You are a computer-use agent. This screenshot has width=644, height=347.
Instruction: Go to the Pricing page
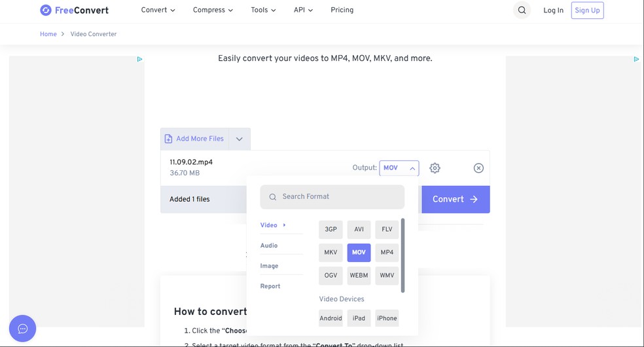click(x=342, y=10)
